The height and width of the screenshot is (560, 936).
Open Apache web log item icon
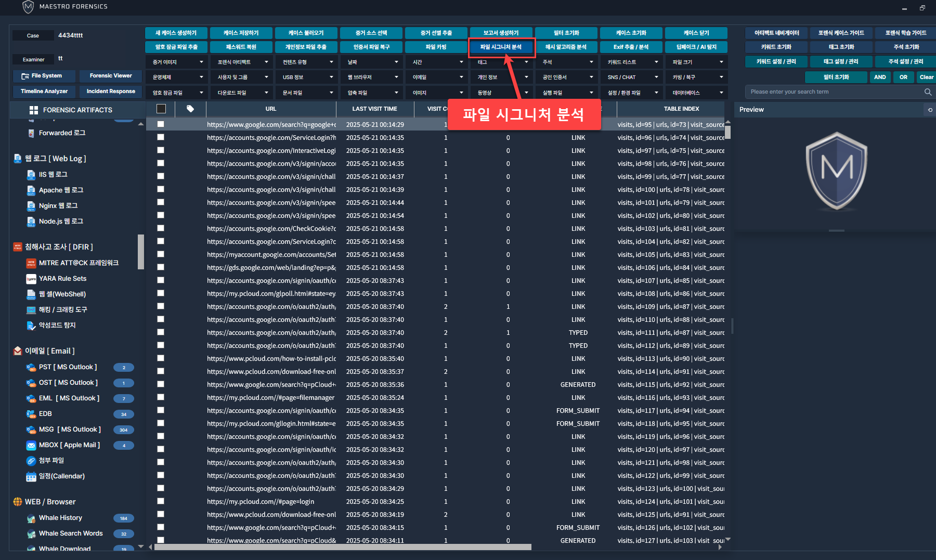coord(31,190)
